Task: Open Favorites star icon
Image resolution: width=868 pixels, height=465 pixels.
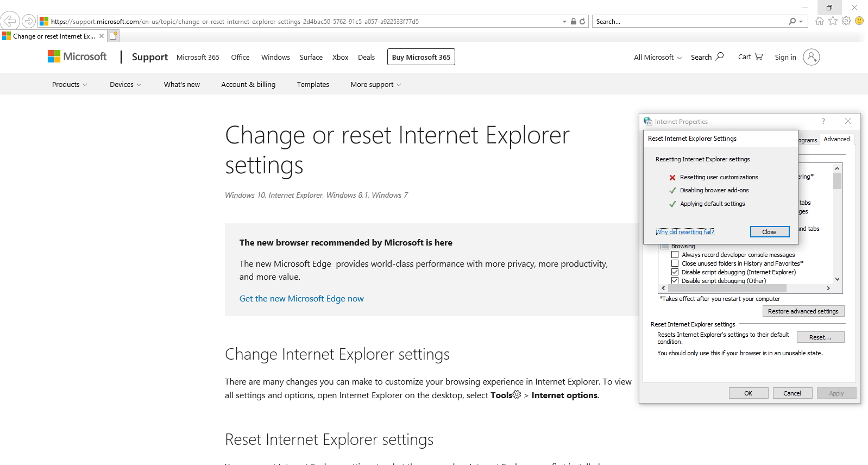Action: 833,21
